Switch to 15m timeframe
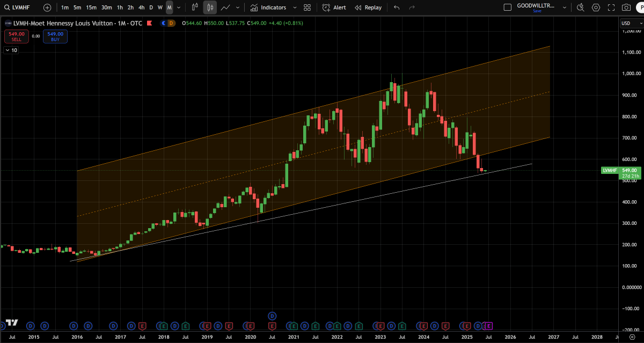Image resolution: width=644 pixels, height=343 pixels. coord(91,8)
